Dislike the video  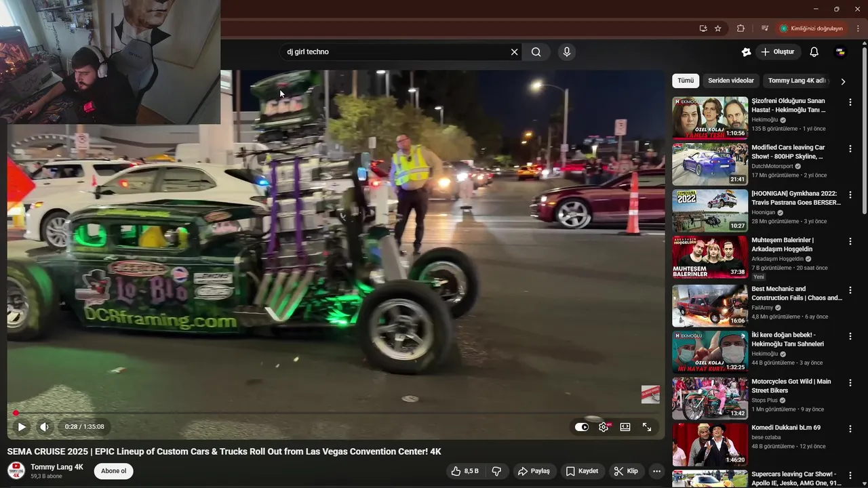[496, 471]
